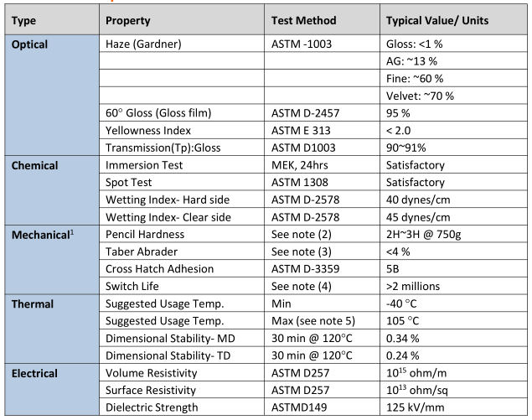Click the Mechanical category cell
Image resolution: width=532 pixels, height=420 pixels.
point(52,260)
